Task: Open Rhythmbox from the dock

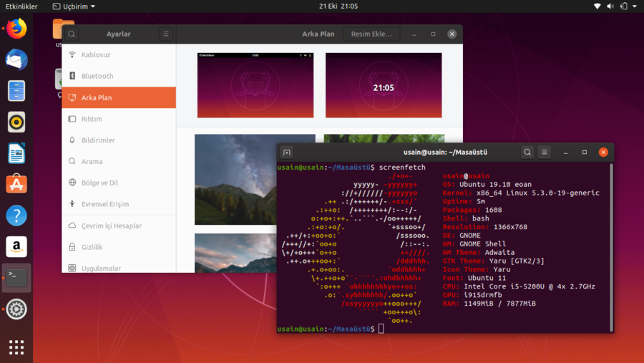Action: 16,122
